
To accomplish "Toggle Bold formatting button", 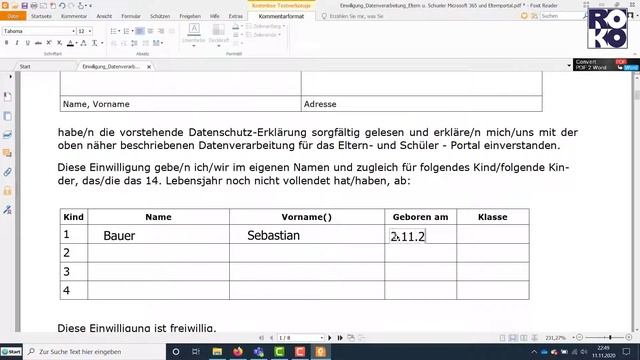I will click(x=7, y=43).
